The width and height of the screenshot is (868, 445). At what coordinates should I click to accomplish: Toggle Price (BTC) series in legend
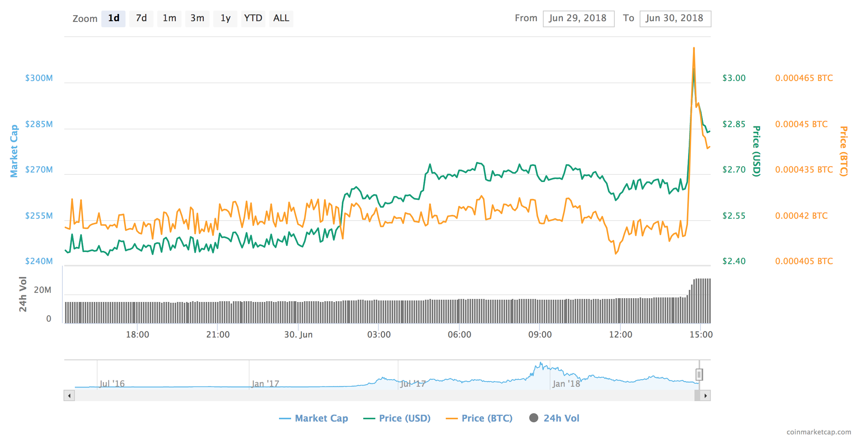point(479,418)
